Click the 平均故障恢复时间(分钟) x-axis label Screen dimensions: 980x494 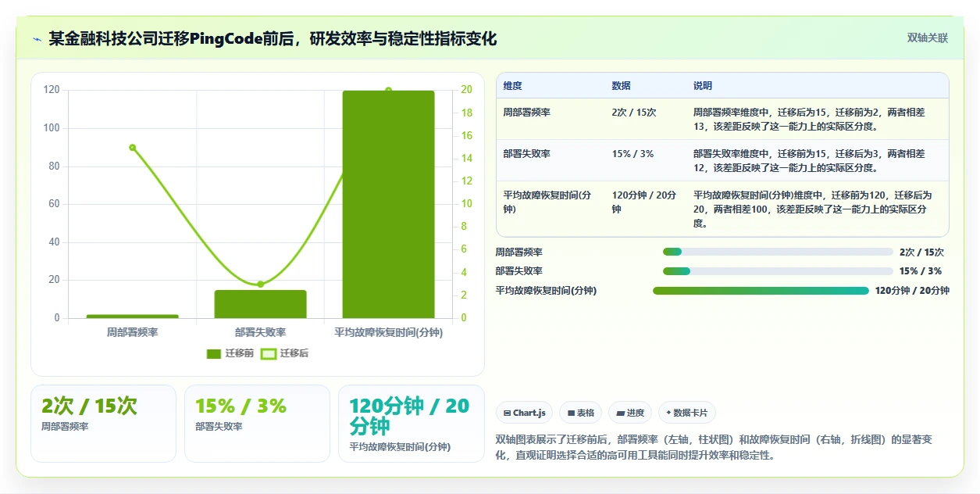[x=388, y=332]
